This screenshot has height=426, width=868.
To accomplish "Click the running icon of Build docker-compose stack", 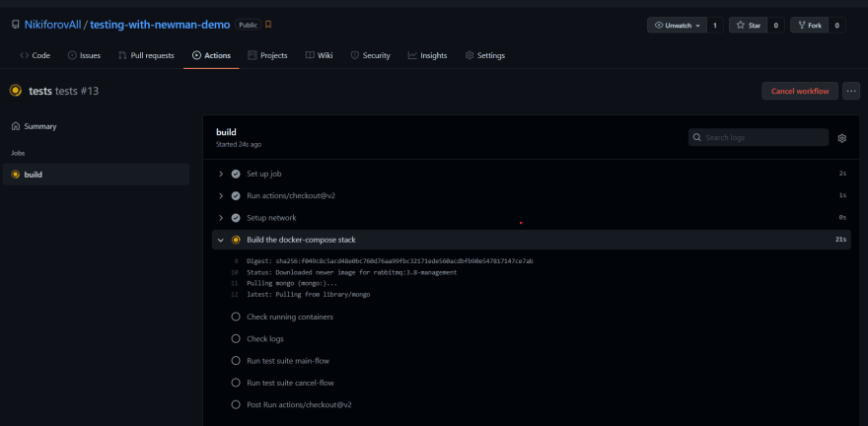I will click(x=236, y=240).
